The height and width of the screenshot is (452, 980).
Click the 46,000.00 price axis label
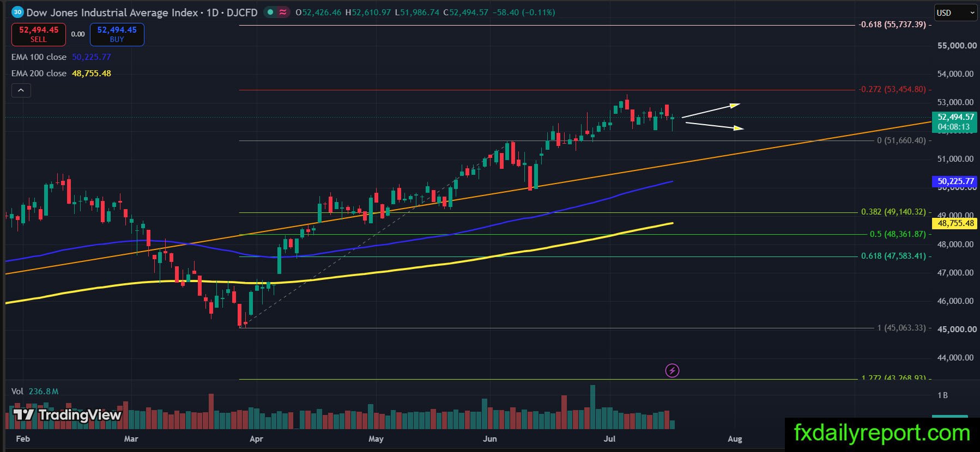click(x=957, y=301)
